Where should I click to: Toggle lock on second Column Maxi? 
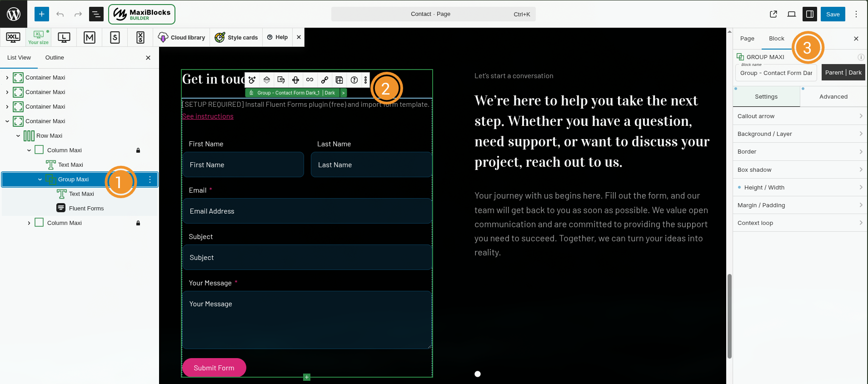[x=138, y=223]
